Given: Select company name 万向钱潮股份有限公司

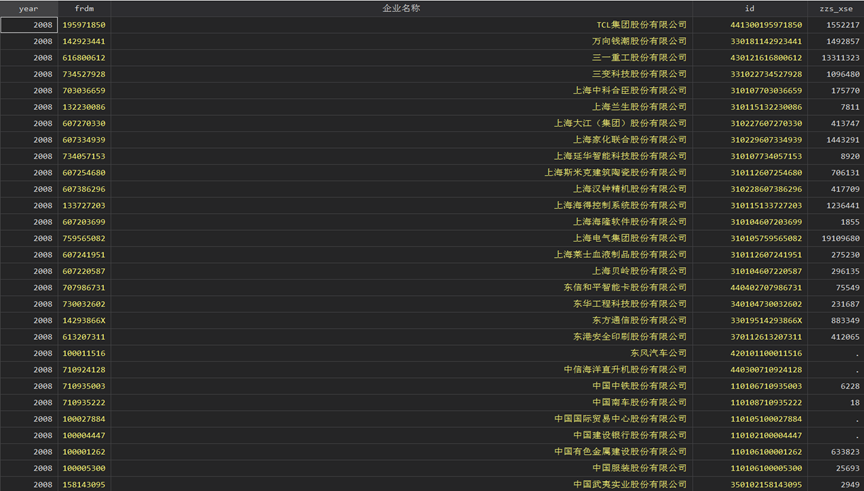Looking at the screenshot, I should point(639,41).
